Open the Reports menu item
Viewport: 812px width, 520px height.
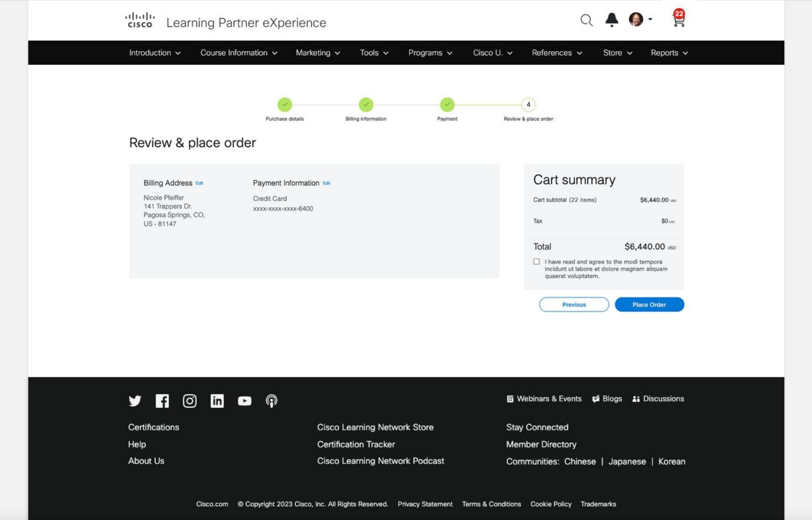(x=669, y=53)
